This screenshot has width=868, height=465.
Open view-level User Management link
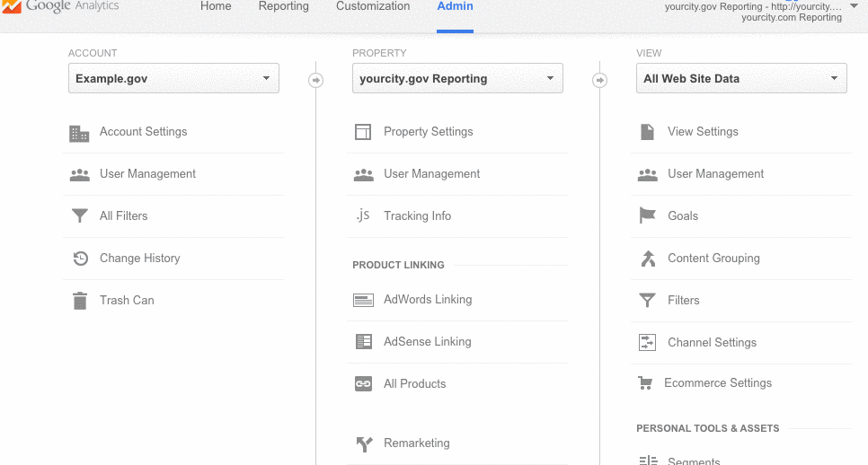point(716,173)
